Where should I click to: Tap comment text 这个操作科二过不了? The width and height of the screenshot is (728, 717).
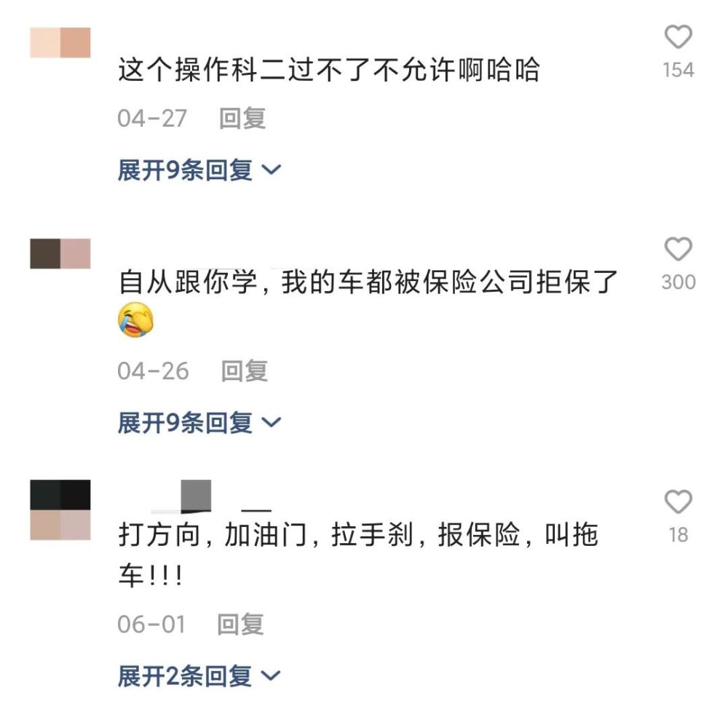pos(245,70)
